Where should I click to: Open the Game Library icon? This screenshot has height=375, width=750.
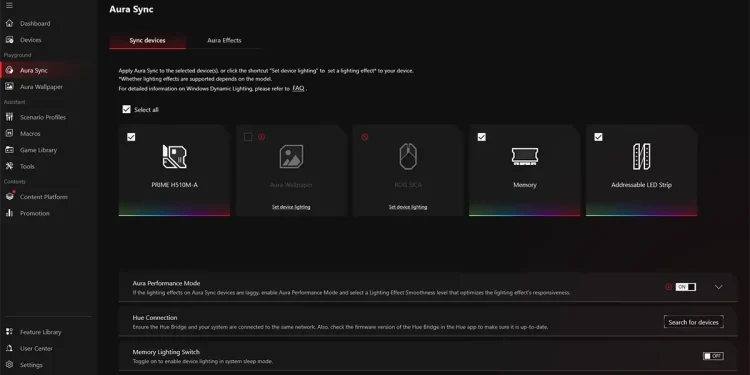click(x=9, y=150)
